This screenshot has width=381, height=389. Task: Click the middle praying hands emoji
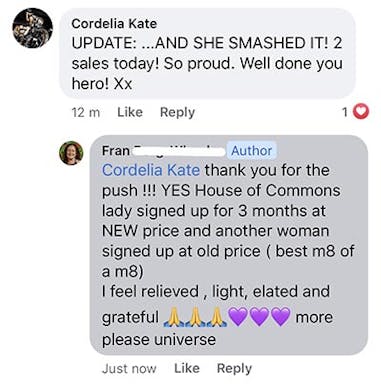click(195, 317)
